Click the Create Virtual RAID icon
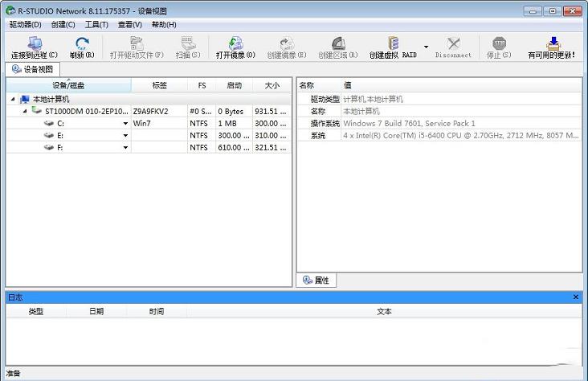 point(393,43)
